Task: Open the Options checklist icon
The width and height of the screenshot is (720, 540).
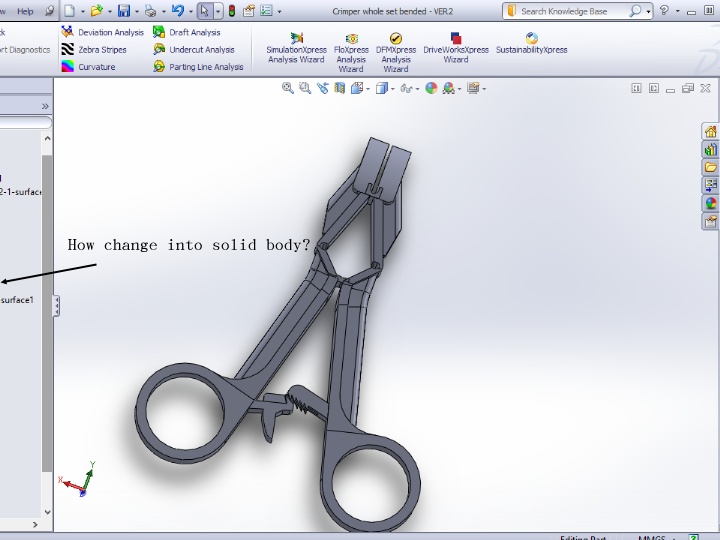Action: 266,11
